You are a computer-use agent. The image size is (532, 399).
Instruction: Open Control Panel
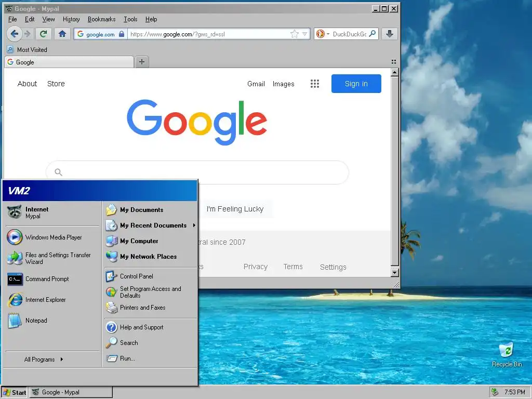coord(150,276)
